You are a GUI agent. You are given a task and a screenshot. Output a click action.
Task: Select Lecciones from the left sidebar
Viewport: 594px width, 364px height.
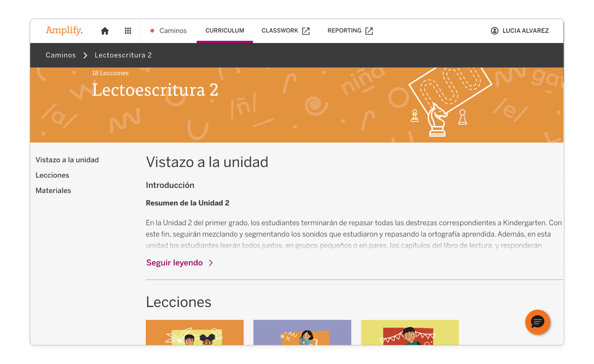pyautogui.click(x=52, y=175)
